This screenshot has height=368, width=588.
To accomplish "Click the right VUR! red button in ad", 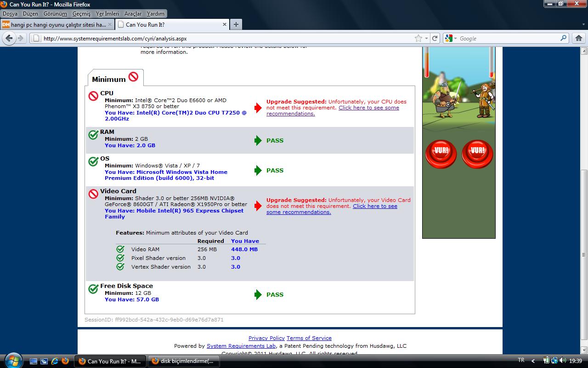I will coord(477,154).
